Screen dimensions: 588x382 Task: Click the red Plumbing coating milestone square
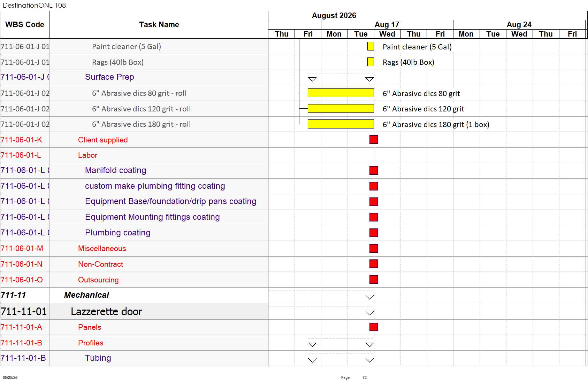pos(374,233)
